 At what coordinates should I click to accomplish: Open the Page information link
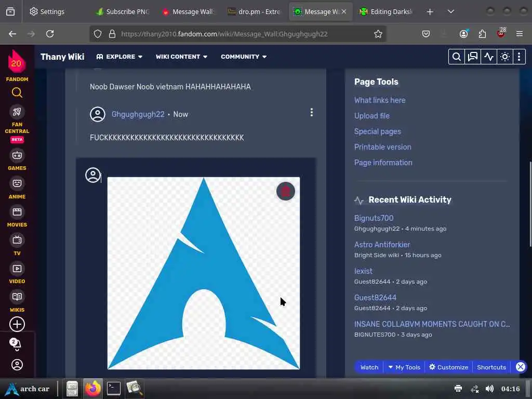[x=383, y=163]
